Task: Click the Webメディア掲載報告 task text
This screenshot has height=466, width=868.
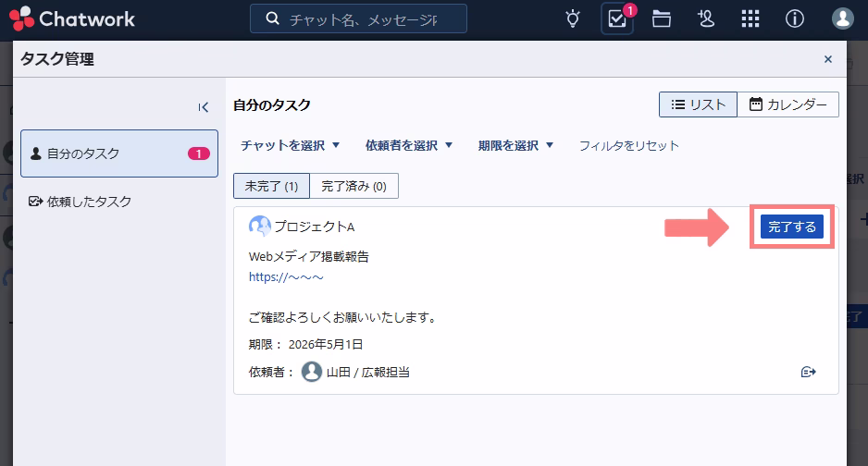Action: [x=309, y=256]
